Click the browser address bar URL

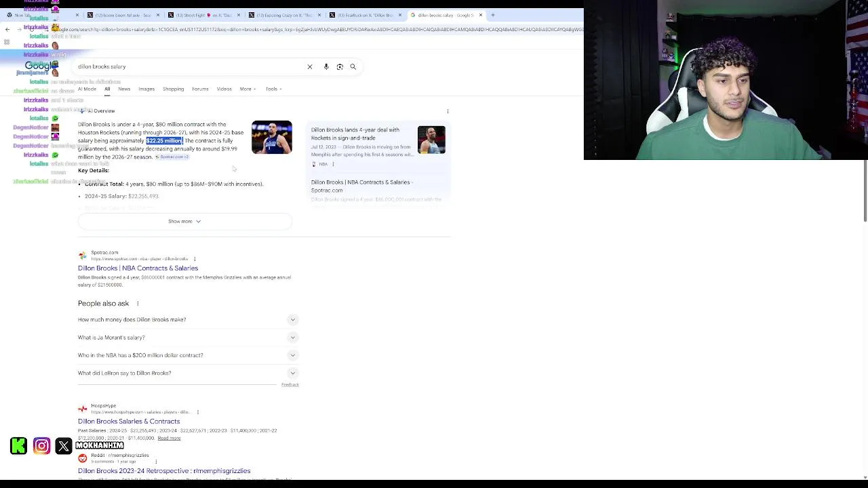click(319, 29)
